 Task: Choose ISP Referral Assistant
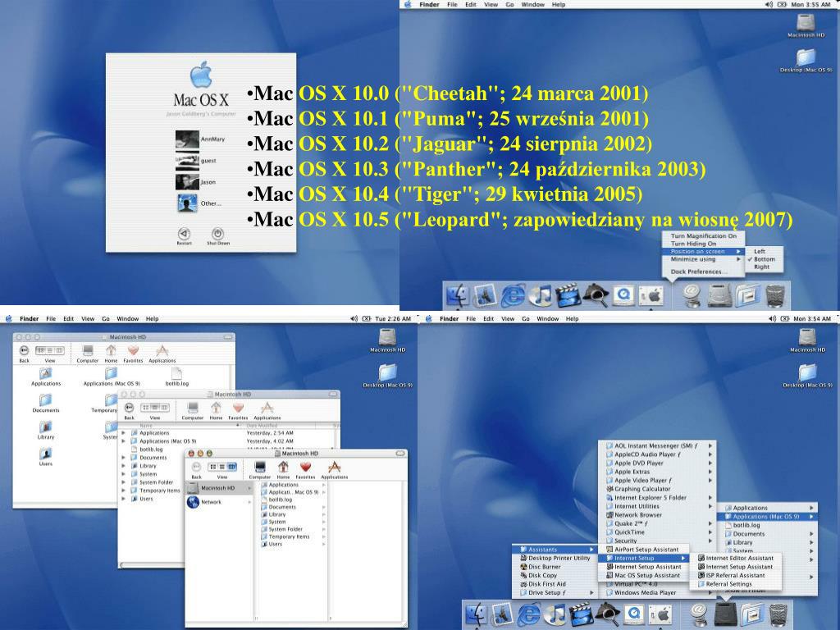(x=734, y=575)
